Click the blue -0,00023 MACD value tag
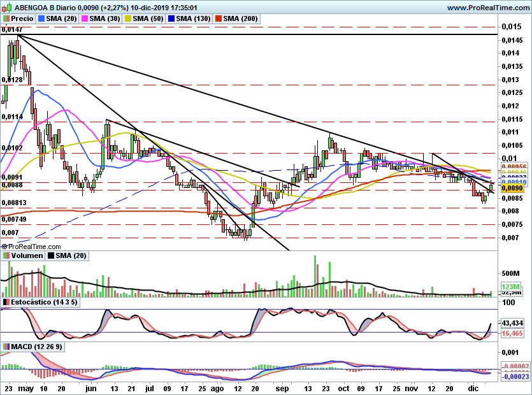The height and width of the screenshot is (395, 532). tap(515, 377)
